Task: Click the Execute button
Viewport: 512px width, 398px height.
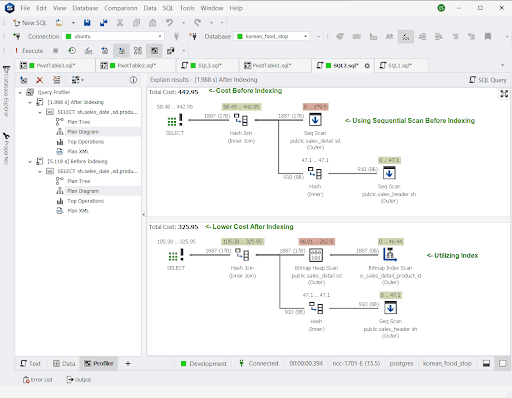Action: click(29, 51)
